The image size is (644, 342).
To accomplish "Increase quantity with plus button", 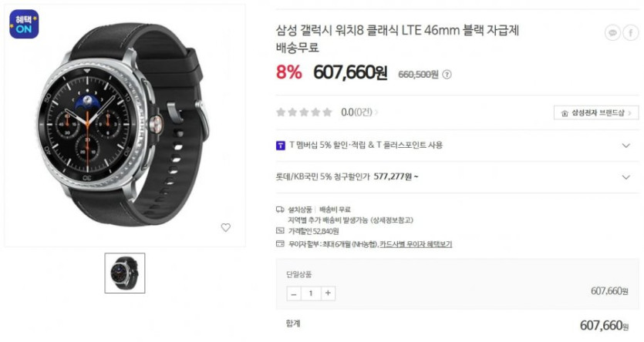I will (x=328, y=293).
